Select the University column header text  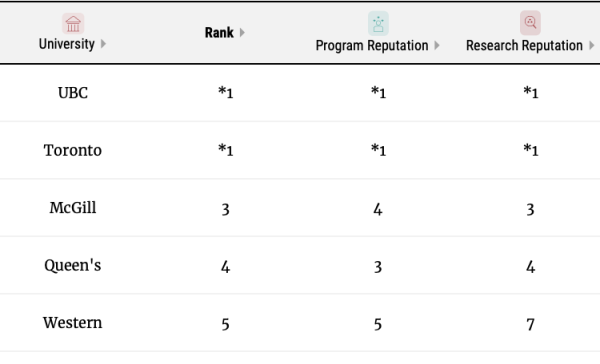coord(67,44)
